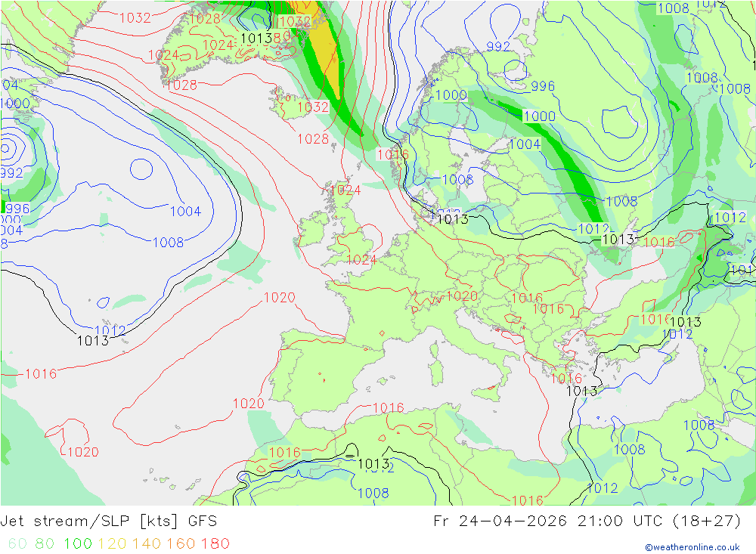Click the red 1016 label at the left edge of the Atlantic
This screenshot has width=756, height=554.
coord(41,373)
